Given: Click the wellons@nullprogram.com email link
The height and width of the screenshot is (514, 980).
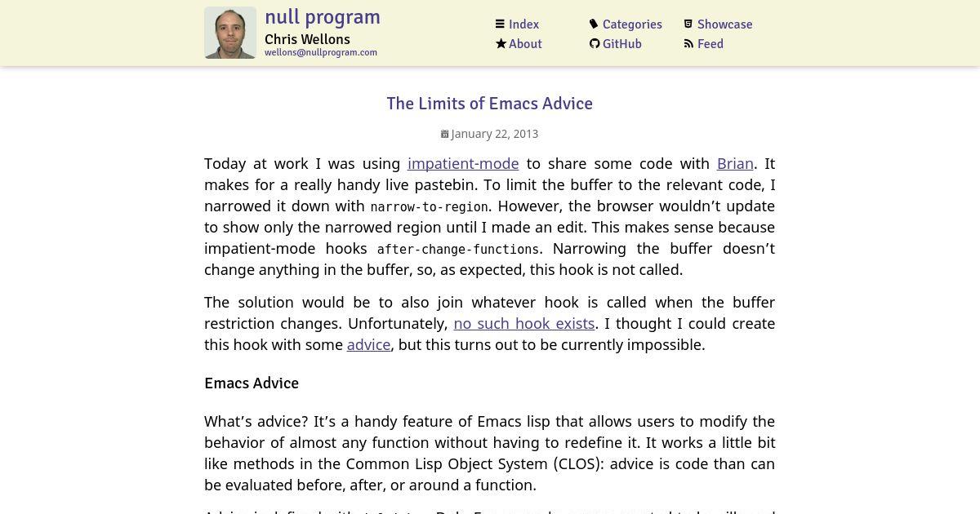Looking at the screenshot, I should click(321, 52).
